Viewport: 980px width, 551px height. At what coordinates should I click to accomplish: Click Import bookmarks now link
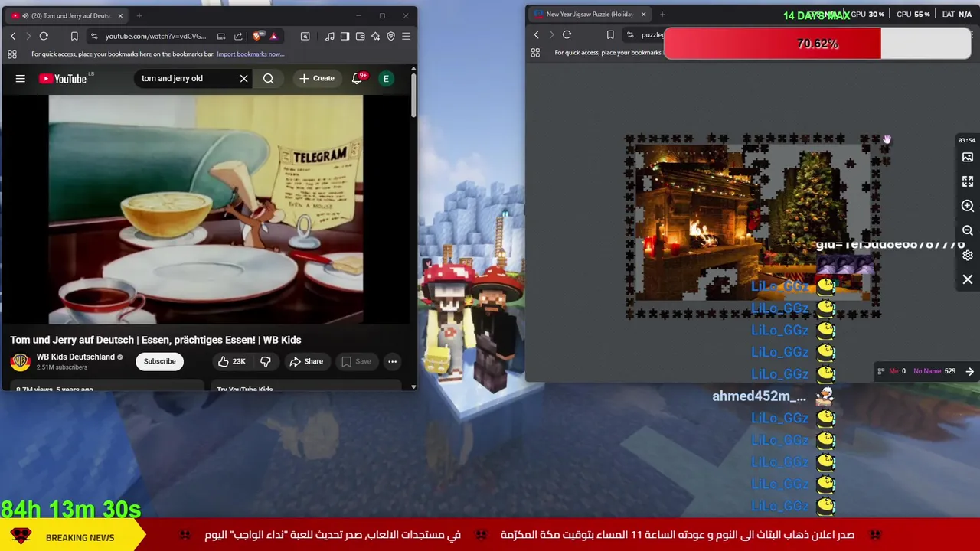tap(250, 54)
